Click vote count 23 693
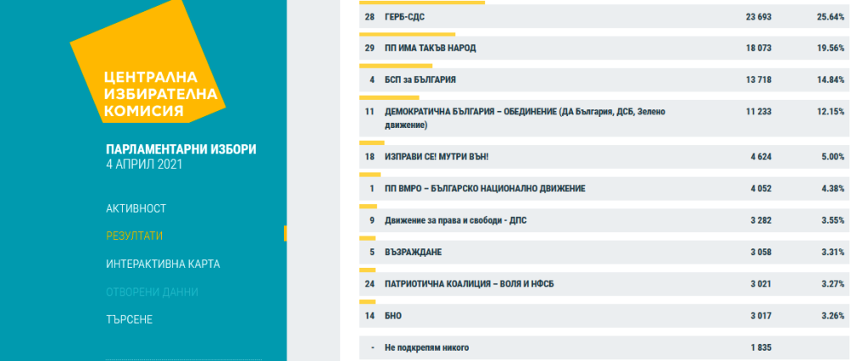 [x=759, y=17]
